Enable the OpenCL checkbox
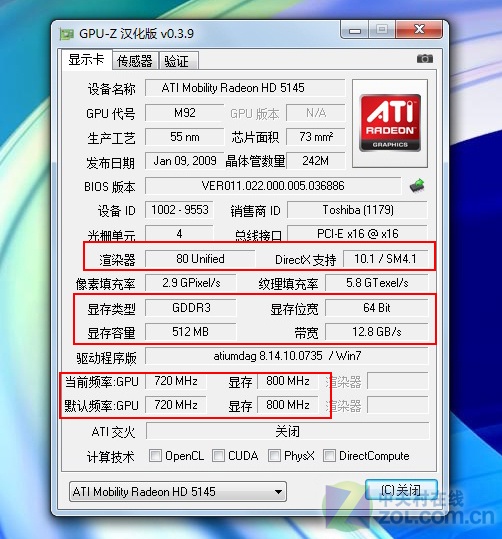The image size is (502, 539). pos(155,456)
